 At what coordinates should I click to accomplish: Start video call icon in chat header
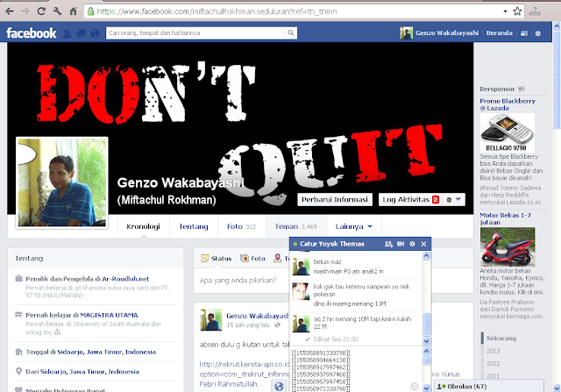[401, 244]
